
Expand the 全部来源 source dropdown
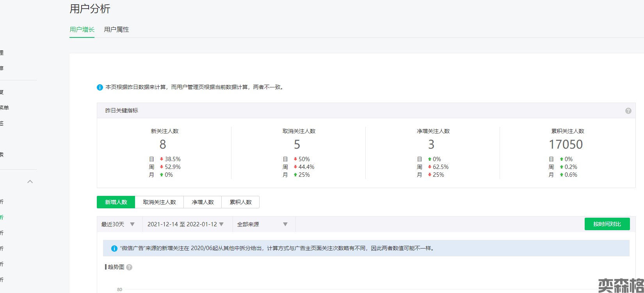(262, 224)
